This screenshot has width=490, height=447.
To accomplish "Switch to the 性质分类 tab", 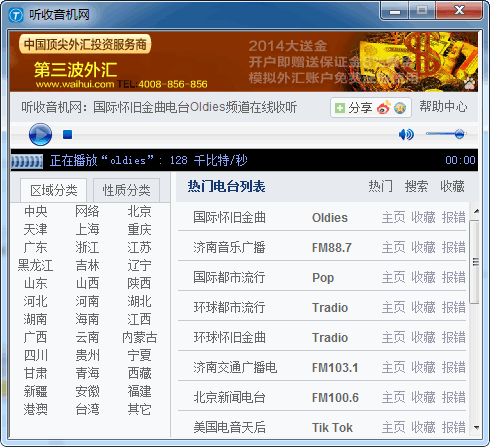I will 126,190.
